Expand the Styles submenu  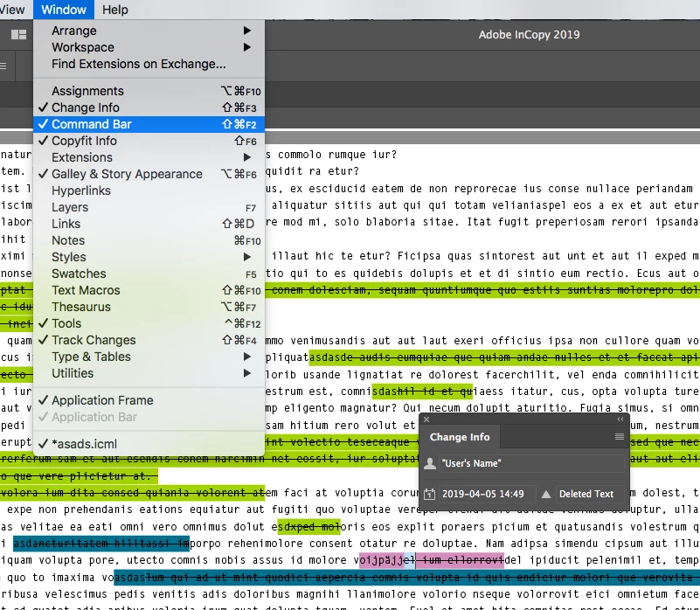tap(149, 257)
